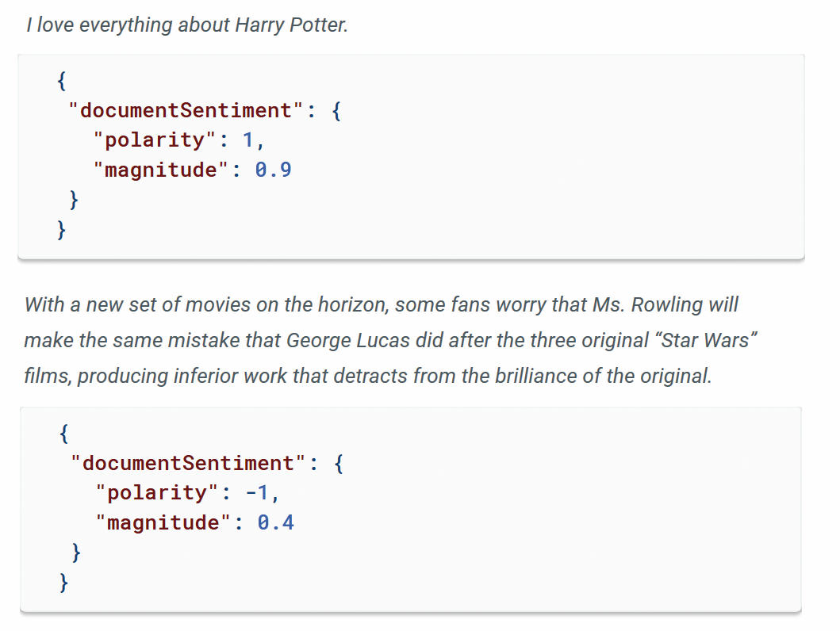Click the name "George Lucas" in the paragraph
840x631 pixels.
coord(347,340)
